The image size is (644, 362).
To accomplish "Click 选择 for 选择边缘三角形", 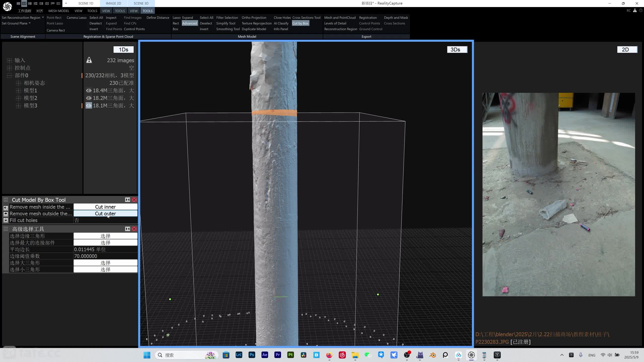I will (105, 236).
